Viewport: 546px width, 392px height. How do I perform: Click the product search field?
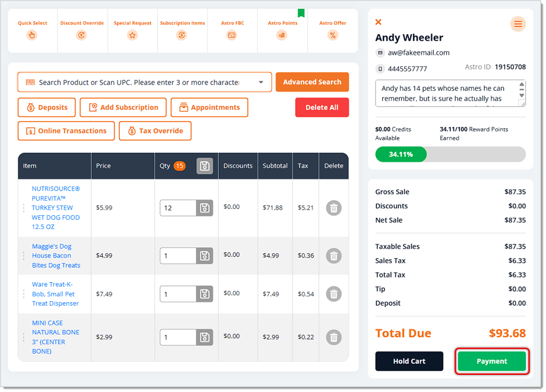pos(145,83)
